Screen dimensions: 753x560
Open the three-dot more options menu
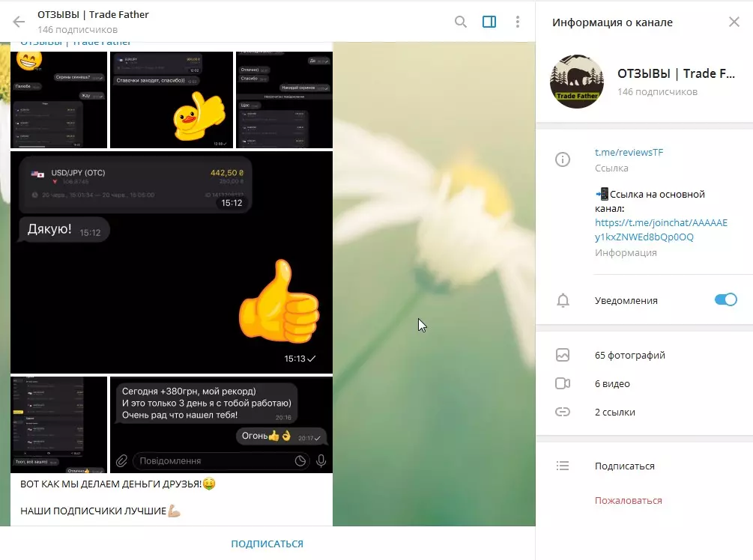(517, 22)
